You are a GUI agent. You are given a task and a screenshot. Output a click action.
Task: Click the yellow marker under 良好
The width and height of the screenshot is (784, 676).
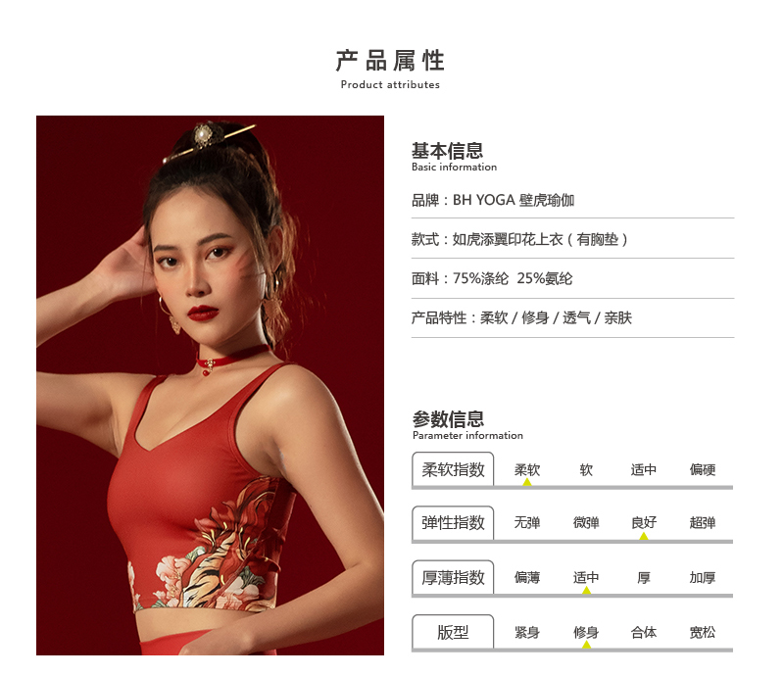(644, 536)
